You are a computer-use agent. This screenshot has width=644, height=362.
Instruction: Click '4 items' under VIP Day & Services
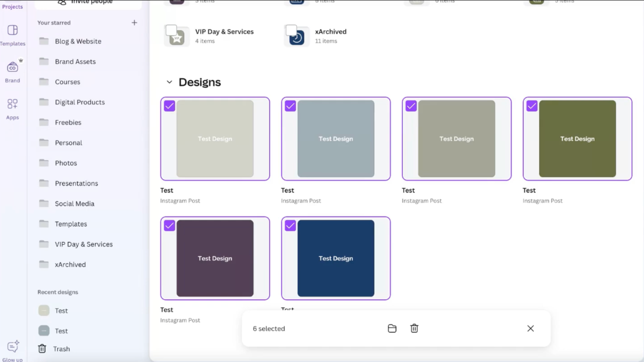click(205, 41)
